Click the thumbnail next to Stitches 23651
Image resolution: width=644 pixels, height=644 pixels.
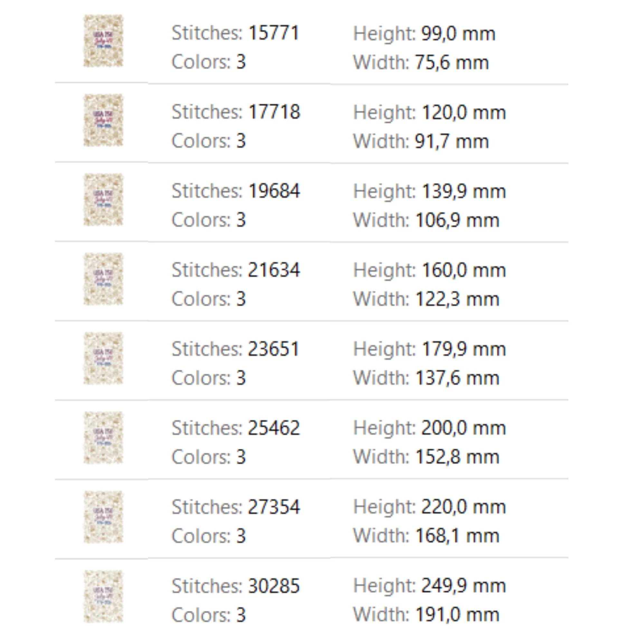point(103,358)
